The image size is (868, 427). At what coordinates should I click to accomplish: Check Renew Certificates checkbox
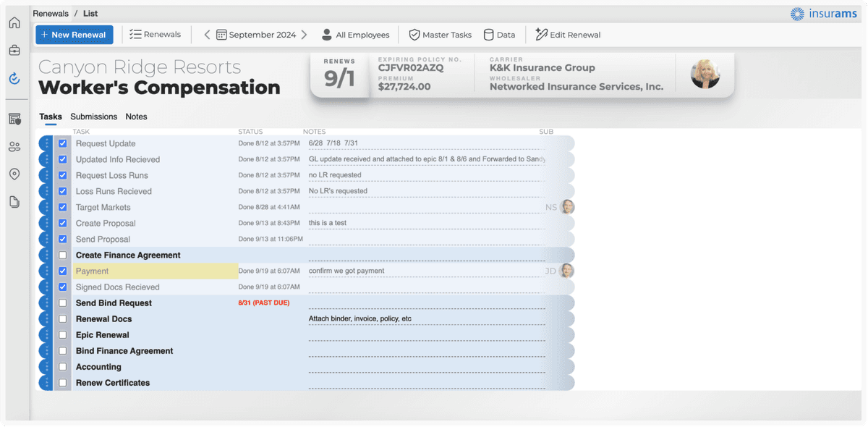(x=63, y=382)
